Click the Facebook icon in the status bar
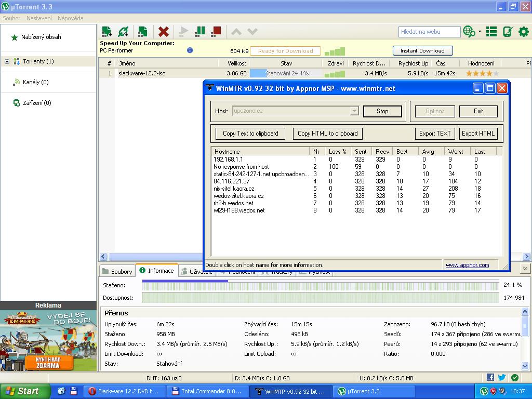Screen dimensions: 532x399 point(490,377)
